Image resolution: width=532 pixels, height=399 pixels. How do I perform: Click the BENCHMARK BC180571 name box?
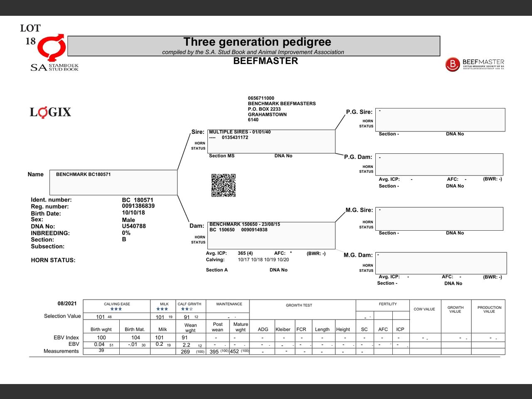(x=113, y=182)
